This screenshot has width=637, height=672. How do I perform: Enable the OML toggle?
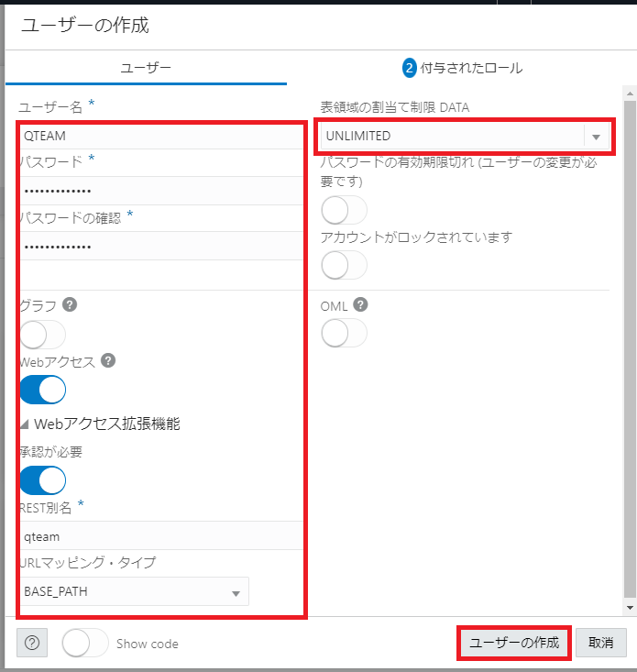[x=344, y=334]
